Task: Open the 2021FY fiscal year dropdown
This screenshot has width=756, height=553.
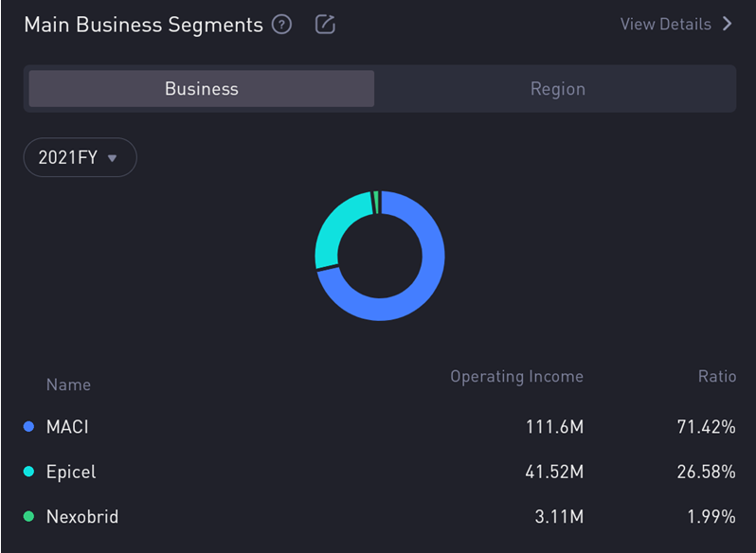Action: [80, 158]
